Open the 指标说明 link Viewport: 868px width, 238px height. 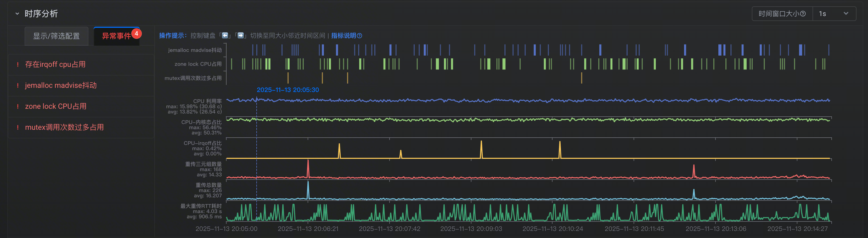click(x=343, y=35)
